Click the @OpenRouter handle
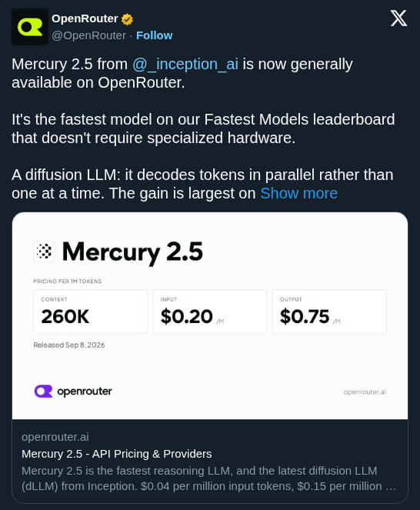The image size is (420, 510). point(88,35)
